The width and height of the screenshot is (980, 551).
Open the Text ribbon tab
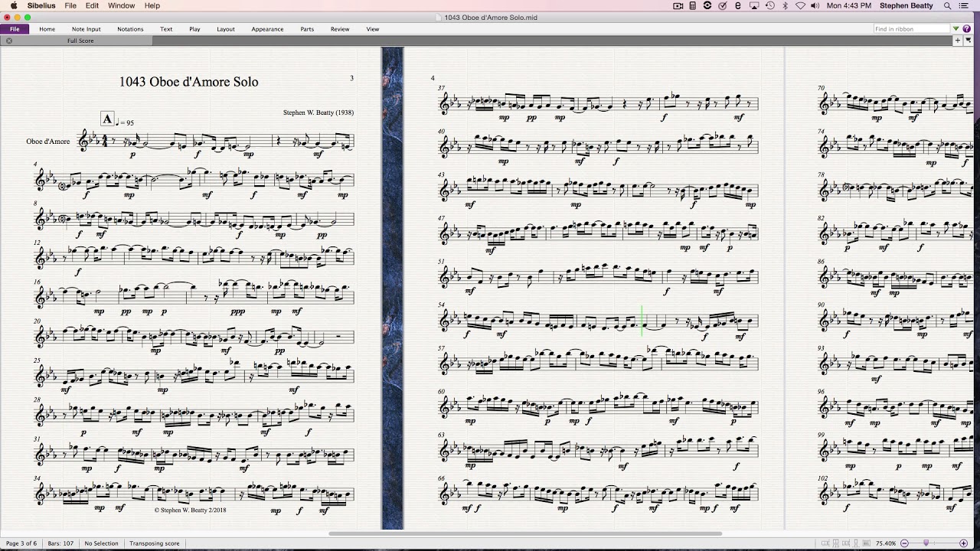click(166, 29)
